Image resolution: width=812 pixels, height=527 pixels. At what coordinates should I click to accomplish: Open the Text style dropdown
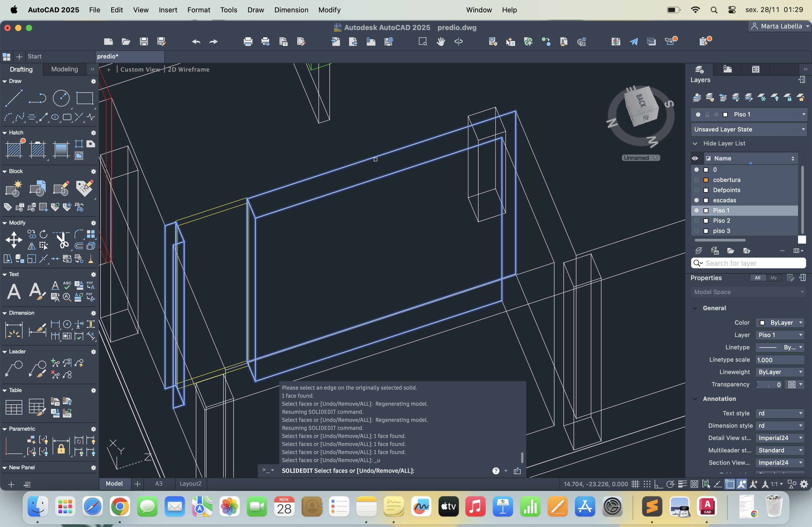pos(780,413)
